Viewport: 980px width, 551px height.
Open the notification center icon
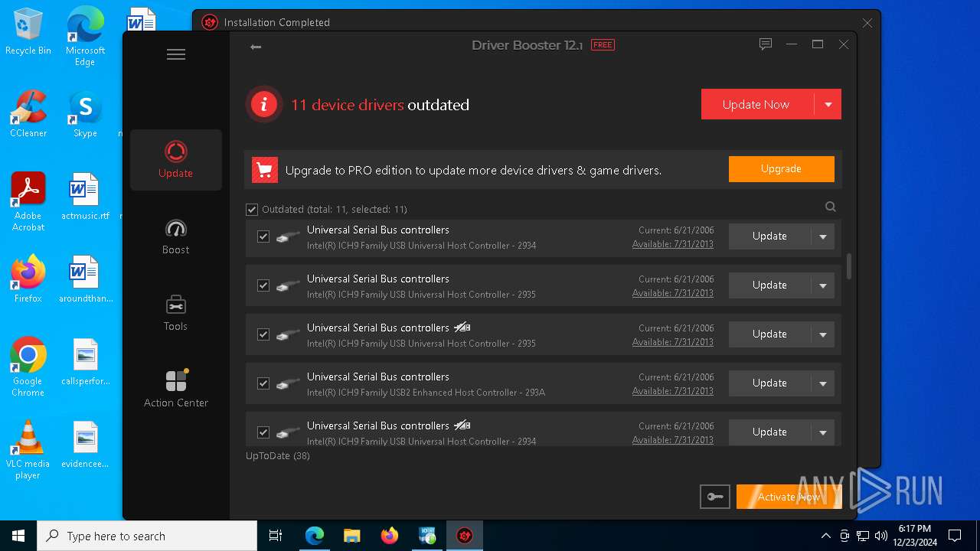[x=955, y=536]
